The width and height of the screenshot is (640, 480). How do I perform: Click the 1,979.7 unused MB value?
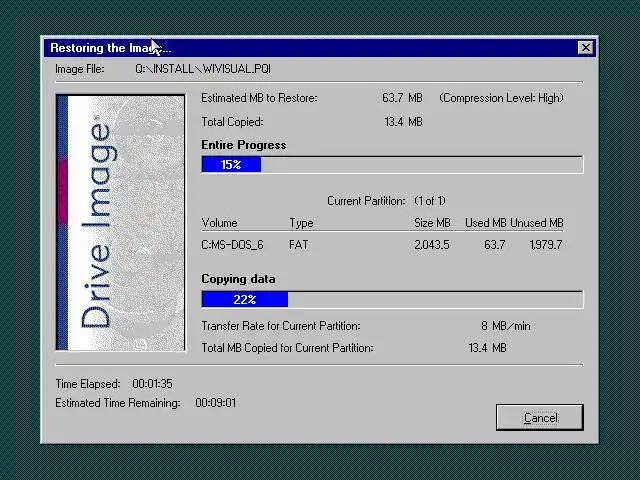(x=546, y=245)
